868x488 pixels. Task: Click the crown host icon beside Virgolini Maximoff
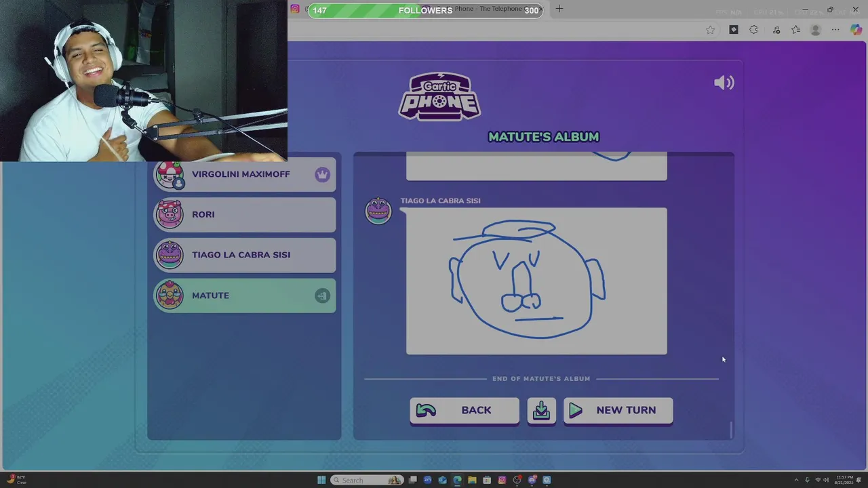[322, 174]
